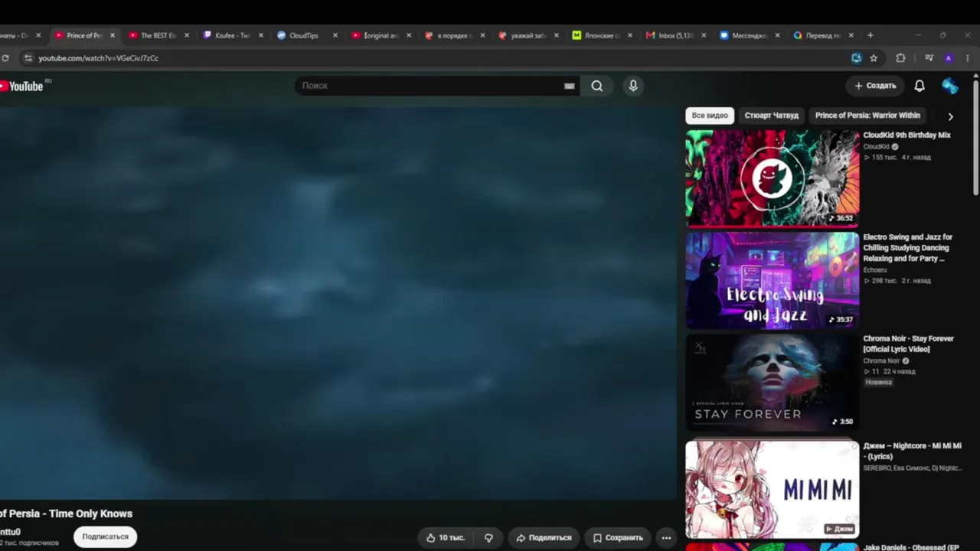Open the Electro Swing and Jazz thumbnail
This screenshot has width=980, height=551.
[773, 280]
